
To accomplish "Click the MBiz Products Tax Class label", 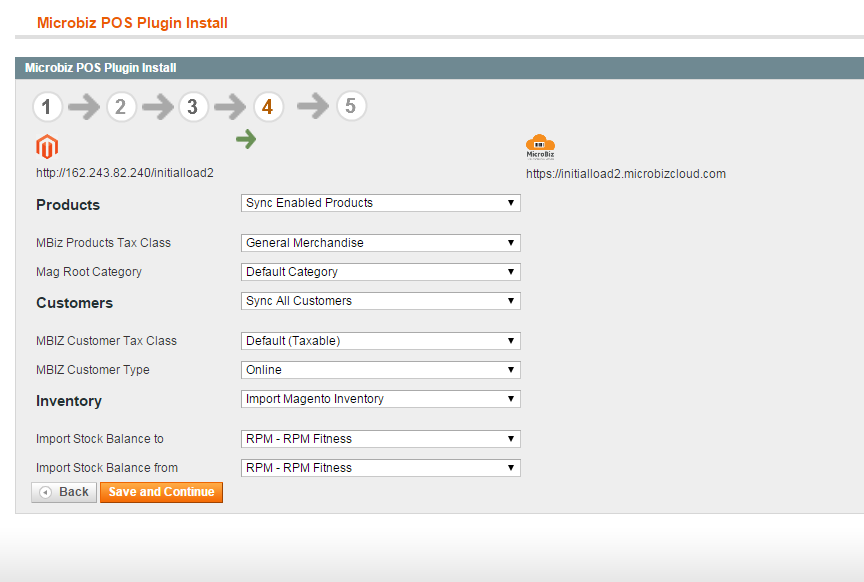I will tap(104, 243).
